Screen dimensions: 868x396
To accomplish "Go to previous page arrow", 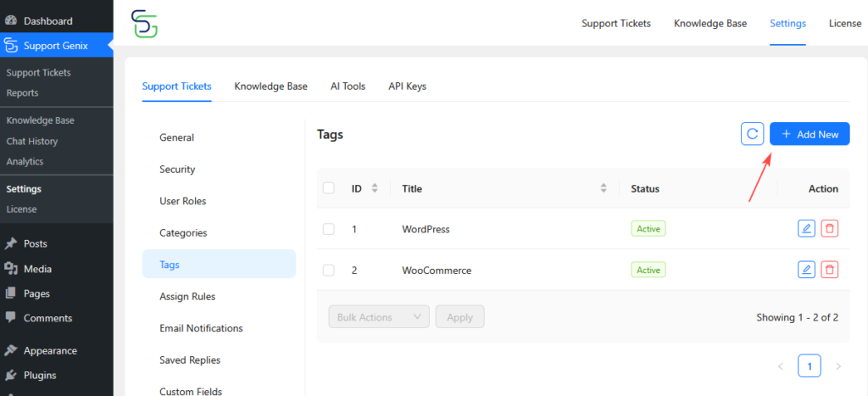I will pyautogui.click(x=781, y=366).
